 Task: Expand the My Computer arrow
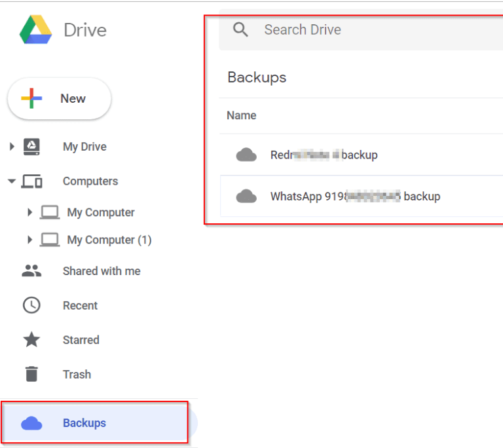pyautogui.click(x=30, y=212)
